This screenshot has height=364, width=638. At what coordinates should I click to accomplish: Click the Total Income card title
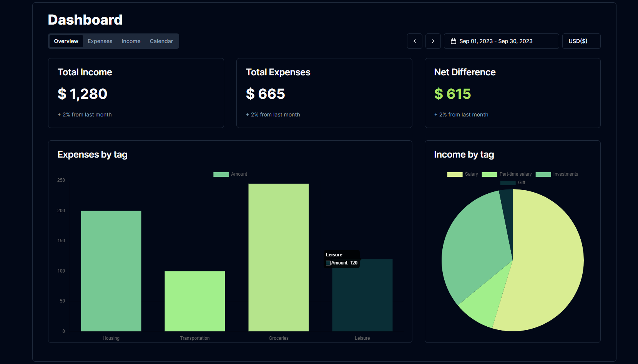(85, 72)
